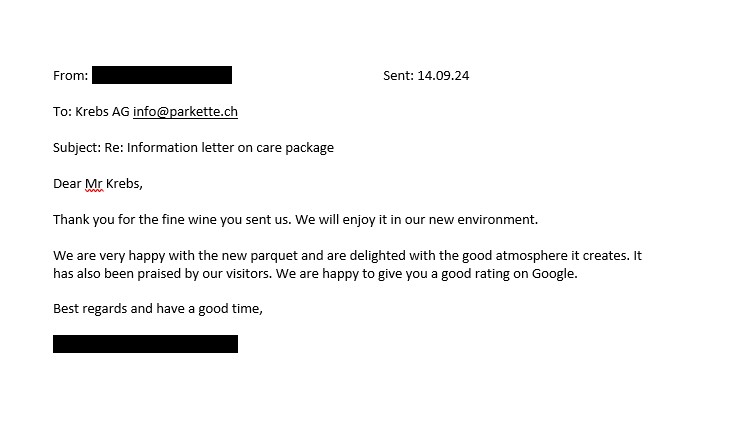This screenshot has width=732, height=421.
Task: Click the Subject: label
Action: pos(77,148)
